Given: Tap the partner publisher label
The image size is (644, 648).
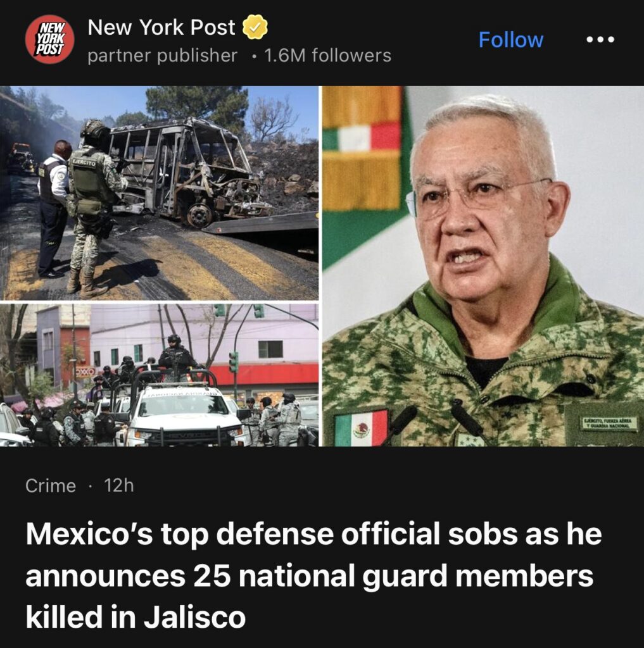Looking at the screenshot, I should (163, 56).
